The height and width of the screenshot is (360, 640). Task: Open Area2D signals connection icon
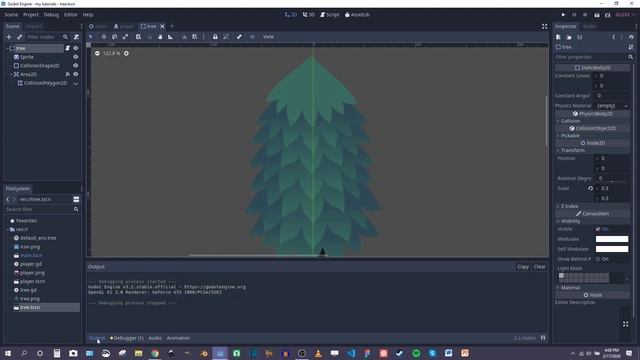pos(67,74)
